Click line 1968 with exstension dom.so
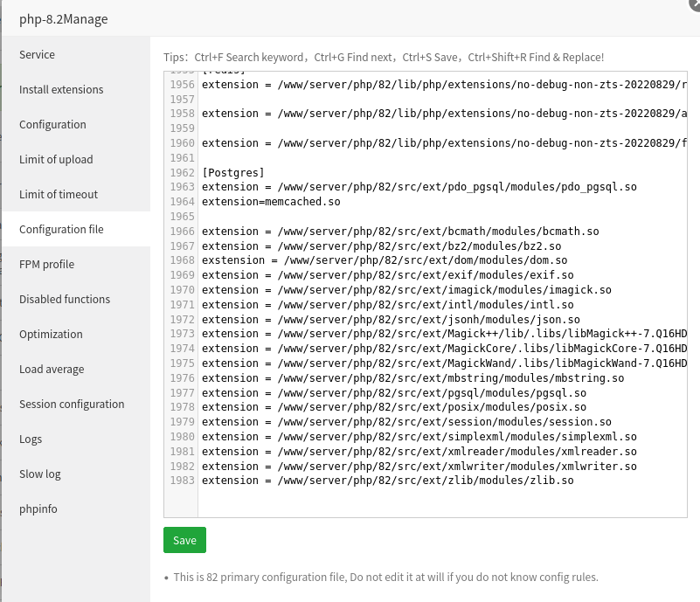This screenshot has width=700, height=602. click(385, 260)
